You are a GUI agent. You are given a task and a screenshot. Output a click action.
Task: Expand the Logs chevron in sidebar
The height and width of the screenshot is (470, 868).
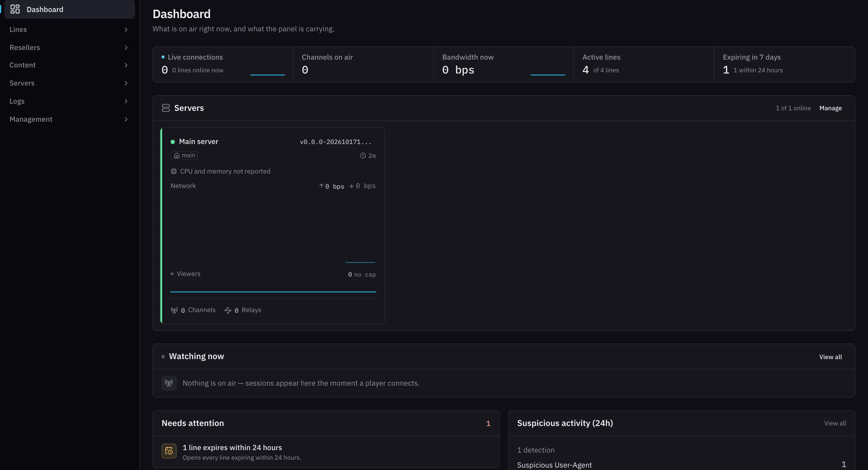[x=126, y=101]
